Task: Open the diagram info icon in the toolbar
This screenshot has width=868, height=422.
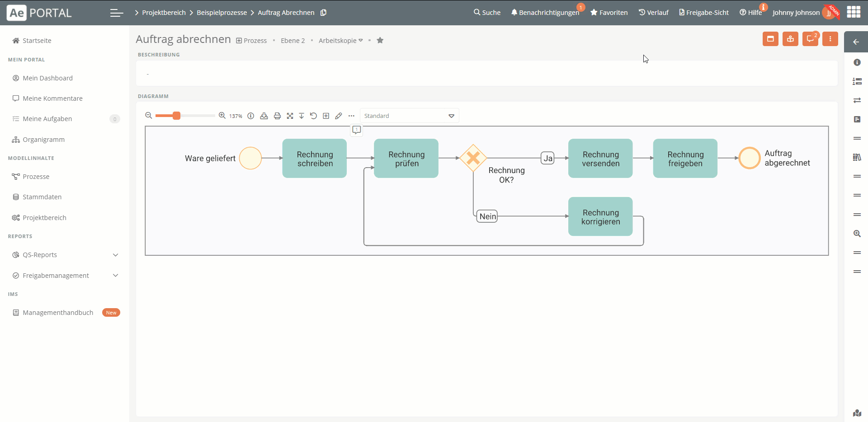Action: pyautogui.click(x=251, y=116)
